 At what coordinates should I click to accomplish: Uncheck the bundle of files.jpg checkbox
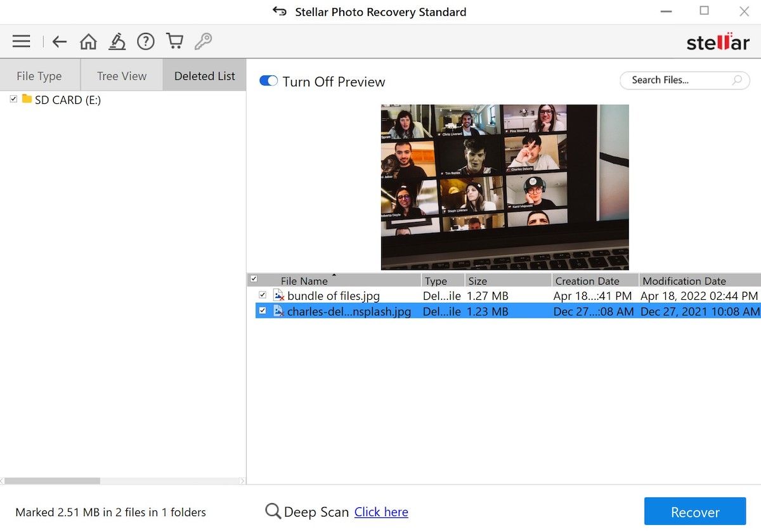(x=263, y=295)
